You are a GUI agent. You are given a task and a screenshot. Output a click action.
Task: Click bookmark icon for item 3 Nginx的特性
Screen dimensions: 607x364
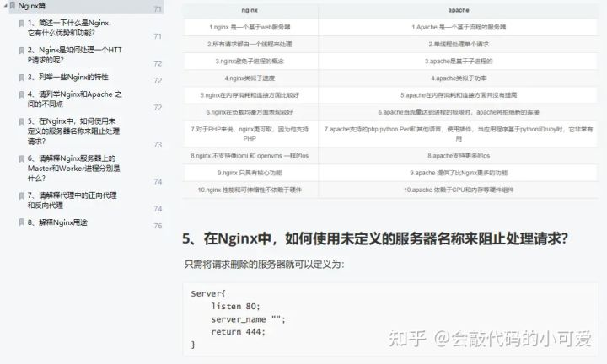(22, 78)
